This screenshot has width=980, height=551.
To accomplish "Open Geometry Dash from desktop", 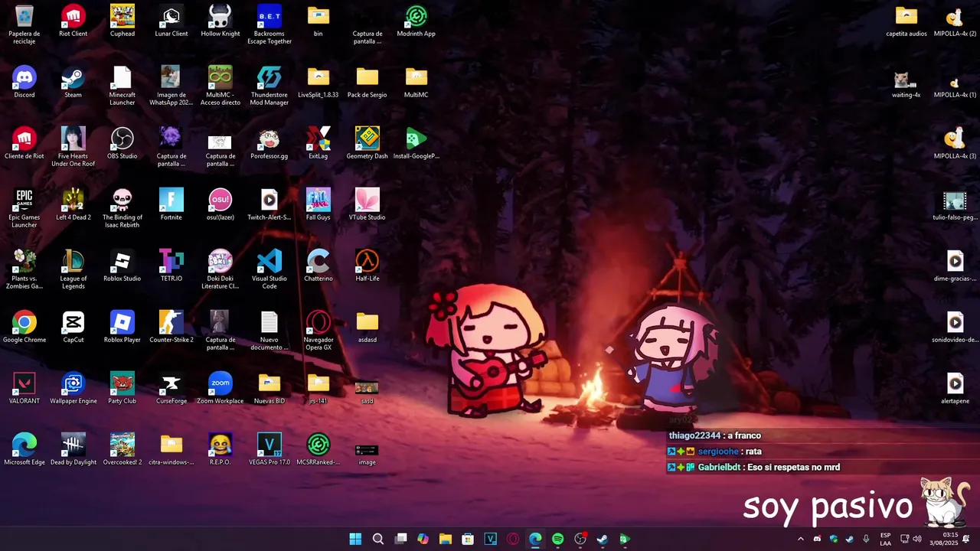I will coord(367,143).
